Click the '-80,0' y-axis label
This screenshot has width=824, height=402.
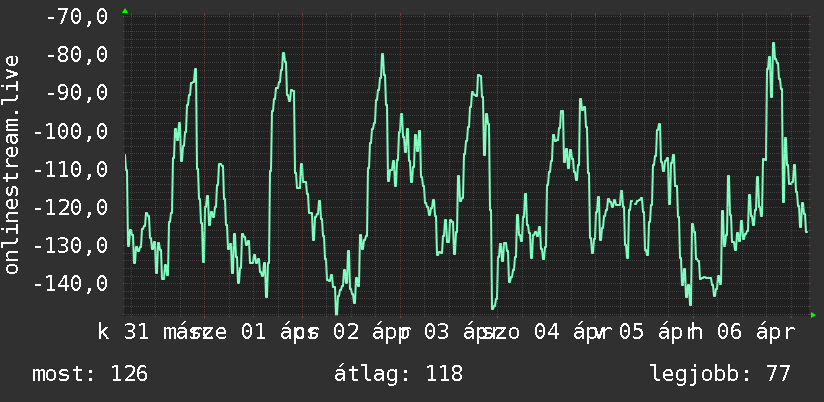pos(77,55)
